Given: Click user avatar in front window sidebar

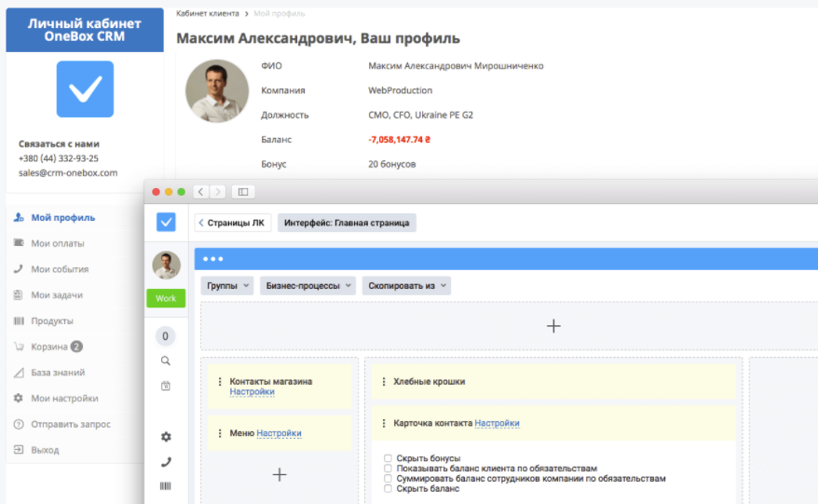Looking at the screenshot, I should 166,266.
